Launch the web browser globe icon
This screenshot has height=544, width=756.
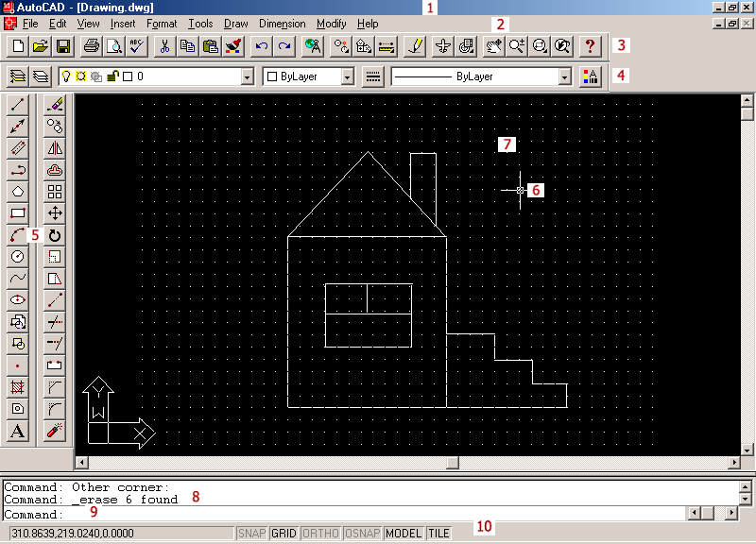tap(313, 46)
